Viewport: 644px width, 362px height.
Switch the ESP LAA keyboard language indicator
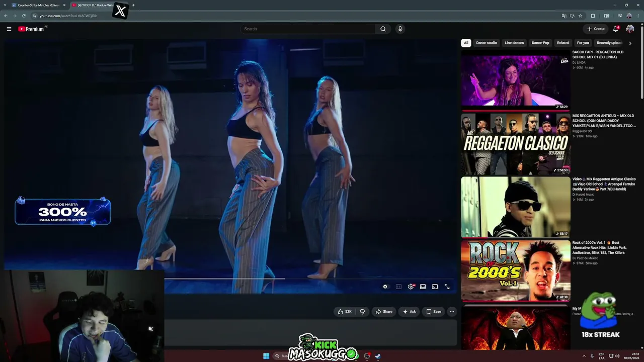point(602,356)
